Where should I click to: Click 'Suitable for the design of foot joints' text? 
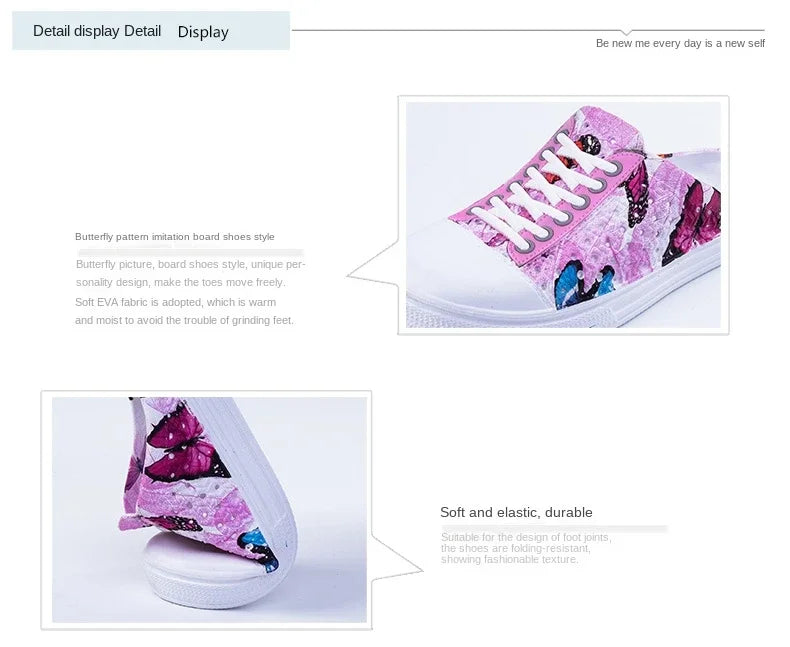pyautogui.click(x=525, y=548)
